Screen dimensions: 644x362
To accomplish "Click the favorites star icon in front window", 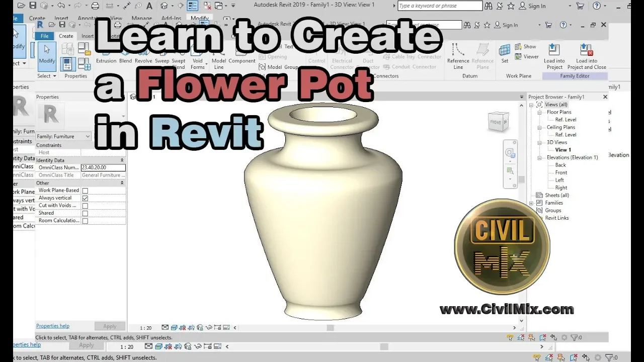I will click(x=487, y=25).
